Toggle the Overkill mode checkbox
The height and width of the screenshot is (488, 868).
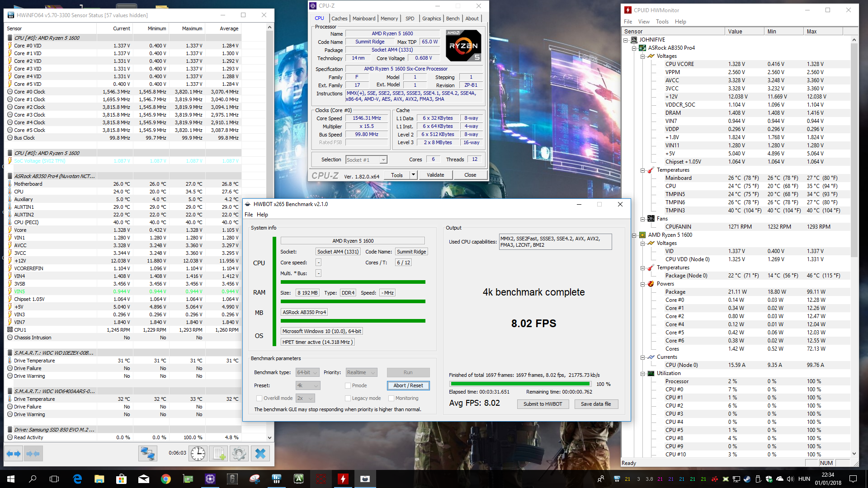coord(259,398)
